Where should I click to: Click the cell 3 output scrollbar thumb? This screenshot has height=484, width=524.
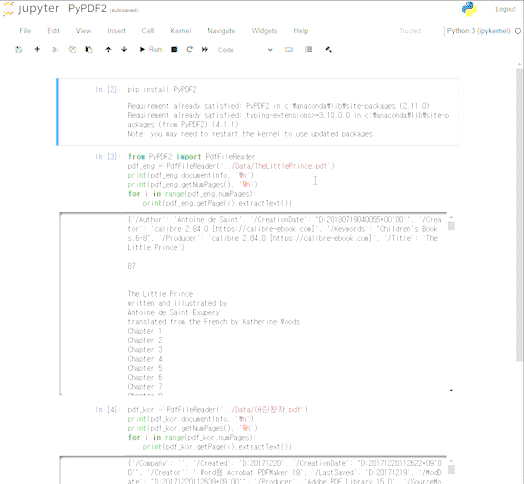tap(451, 226)
